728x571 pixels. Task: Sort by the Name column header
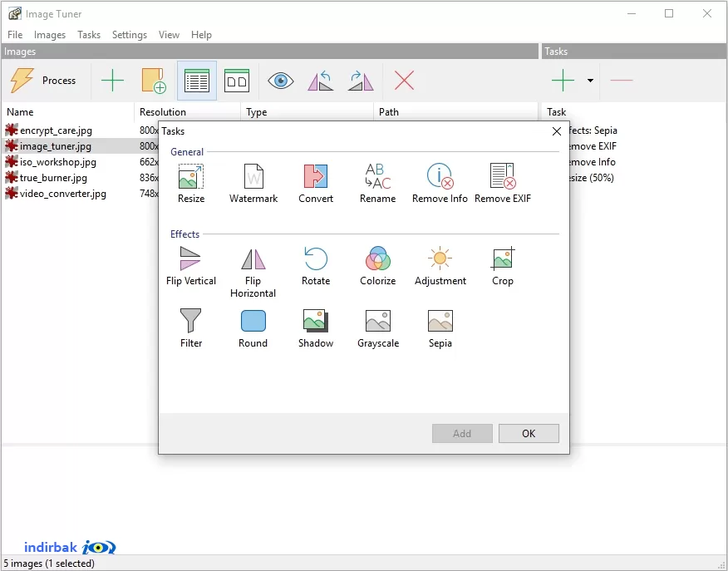tap(68, 112)
